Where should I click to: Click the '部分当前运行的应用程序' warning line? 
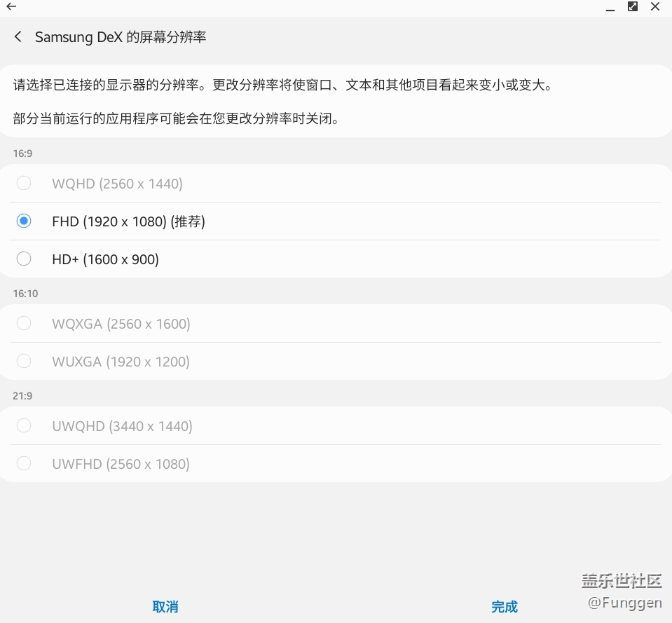click(x=176, y=118)
